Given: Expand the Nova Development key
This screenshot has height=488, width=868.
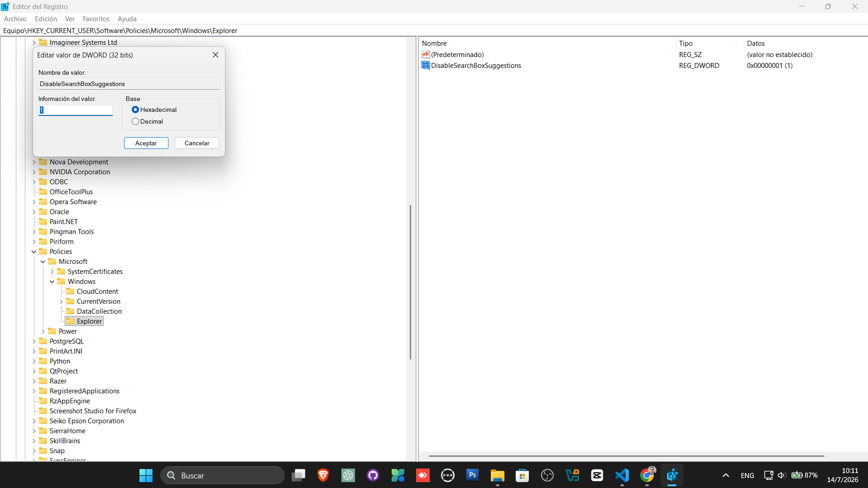Looking at the screenshot, I should [34, 162].
